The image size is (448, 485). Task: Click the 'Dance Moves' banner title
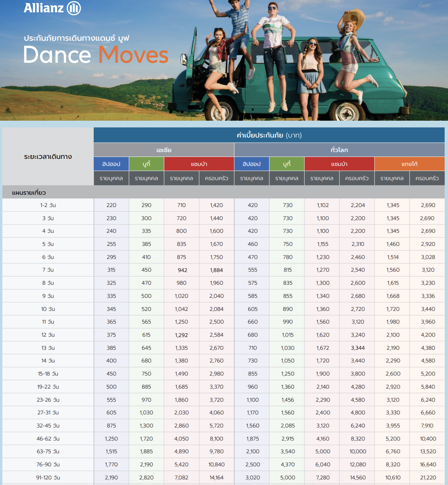(x=96, y=55)
